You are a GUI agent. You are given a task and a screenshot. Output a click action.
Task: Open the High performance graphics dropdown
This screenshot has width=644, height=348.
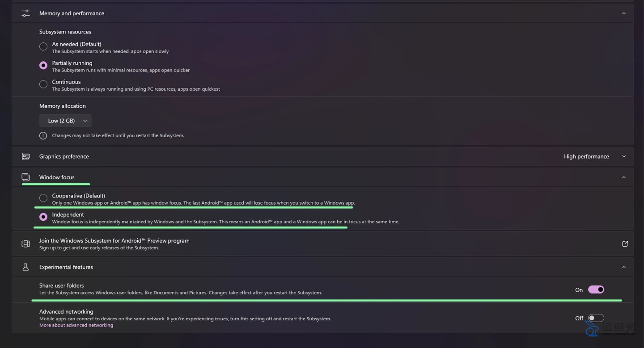click(x=594, y=156)
